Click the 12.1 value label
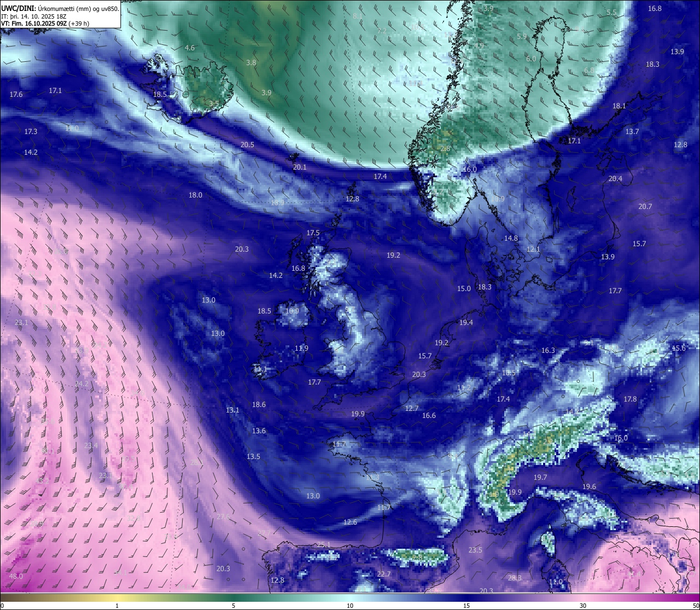 533,249
